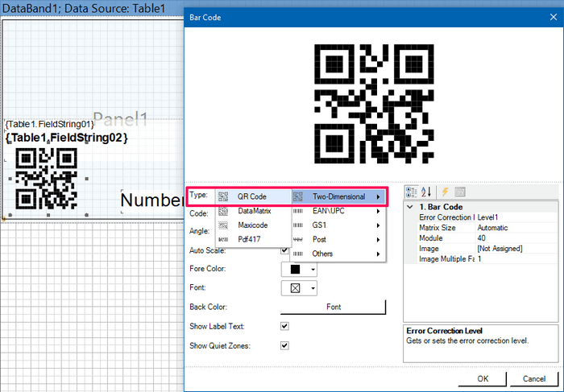Select the Maxicode barcode option

252,225
